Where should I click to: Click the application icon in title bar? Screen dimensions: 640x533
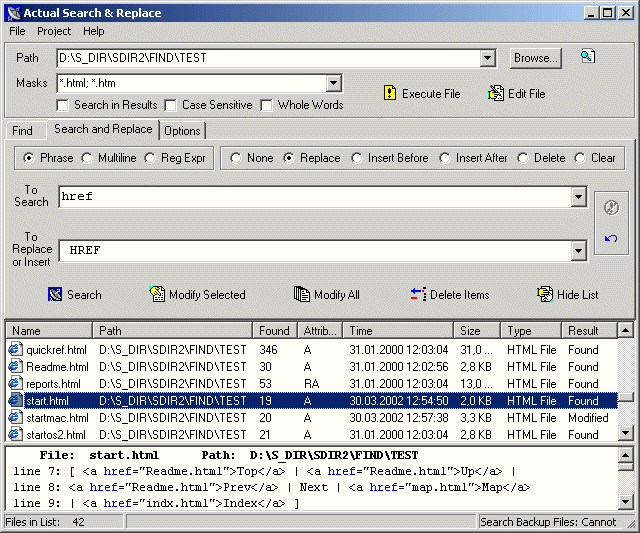[x=14, y=13]
